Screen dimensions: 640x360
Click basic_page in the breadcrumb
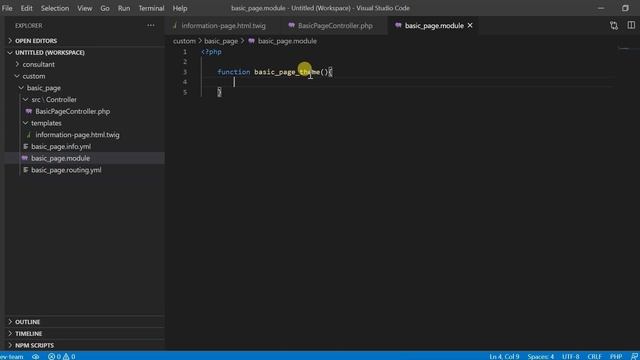tap(221, 41)
